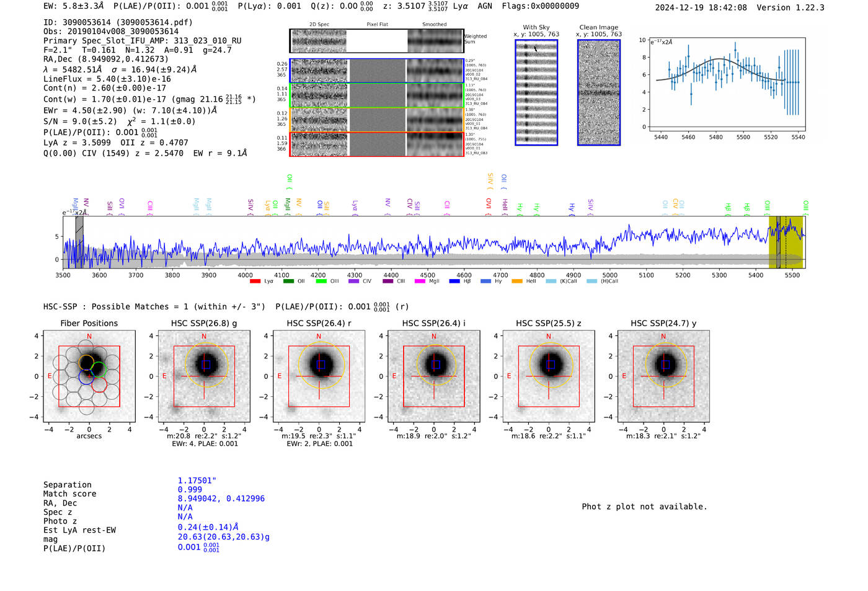The image size is (868, 591).
Task: Open the HSC SSP(24.7) y cutout
Action: pyautogui.click(x=663, y=376)
